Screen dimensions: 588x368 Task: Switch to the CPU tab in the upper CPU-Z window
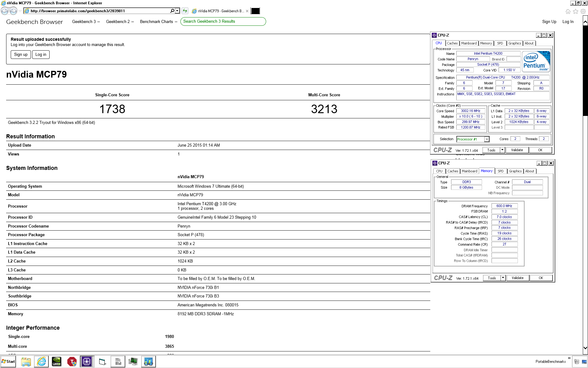click(x=439, y=43)
